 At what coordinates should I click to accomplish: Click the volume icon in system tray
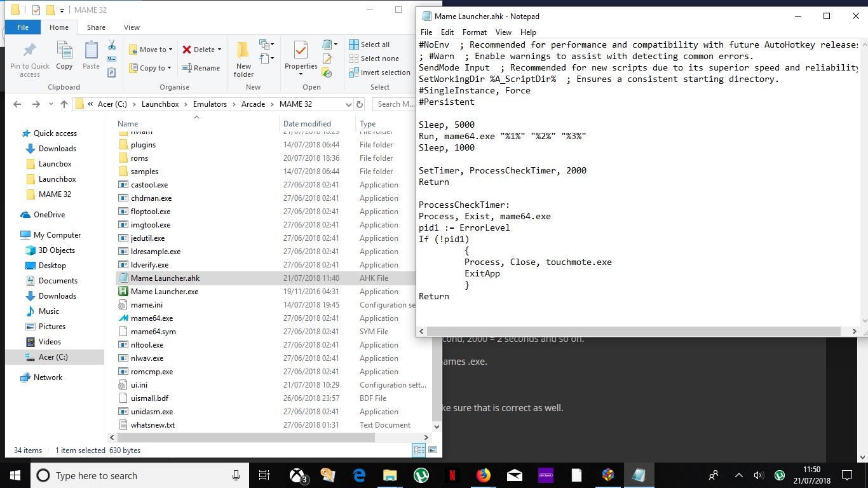(x=759, y=475)
